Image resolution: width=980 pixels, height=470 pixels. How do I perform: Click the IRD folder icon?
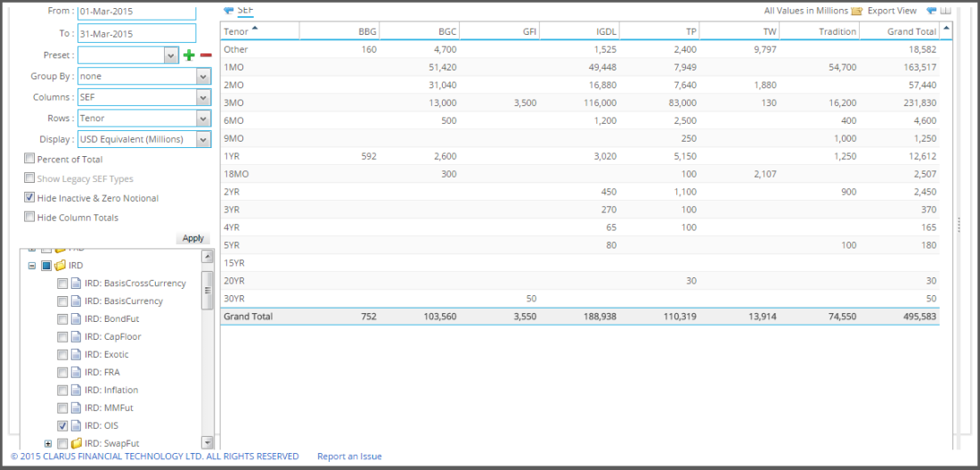pos(61,266)
